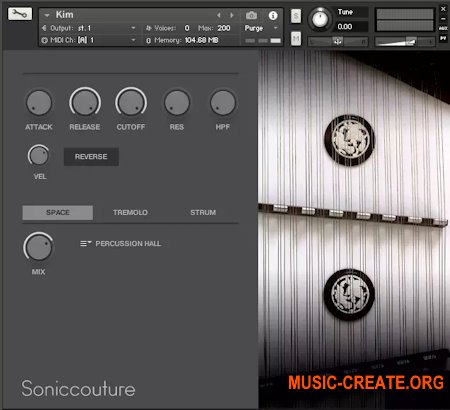Screen dimensions: 450x410
Task: Minimize the instrument header view
Action: (443, 19)
